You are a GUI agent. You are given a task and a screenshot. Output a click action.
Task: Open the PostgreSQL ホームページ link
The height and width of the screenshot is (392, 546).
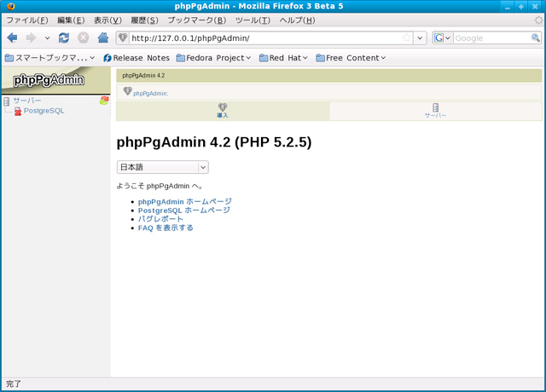click(184, 210)
